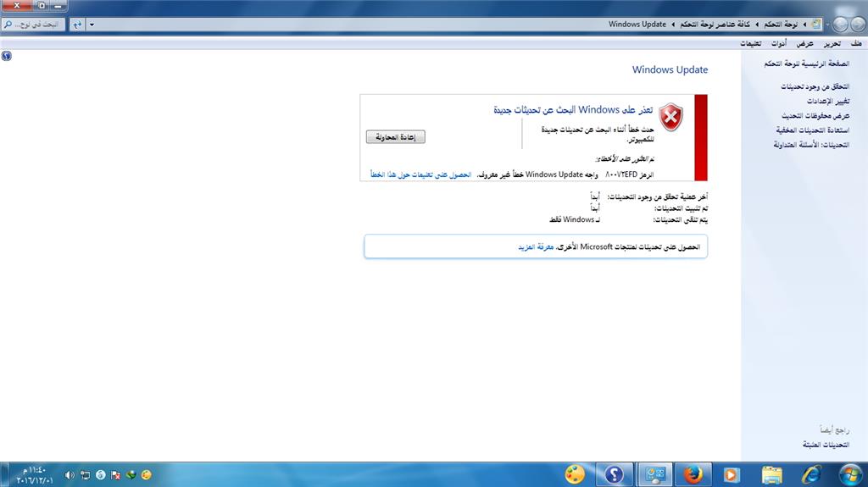The width and height of the screenshot is (868, 487).
Task: Launch Internet Explorer from the taskbar
Action: coord(811,475)
